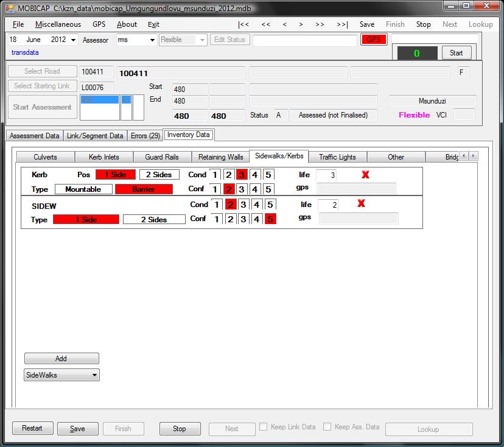Jump to first record with |<< button
The height and width of the screenshot is (447, 504).
click(243, 24)
